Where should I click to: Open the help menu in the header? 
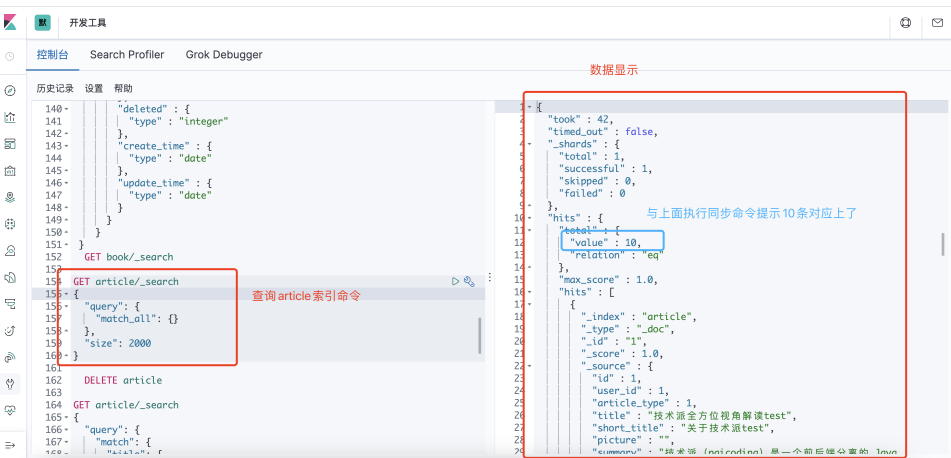(x=906, y=22)
